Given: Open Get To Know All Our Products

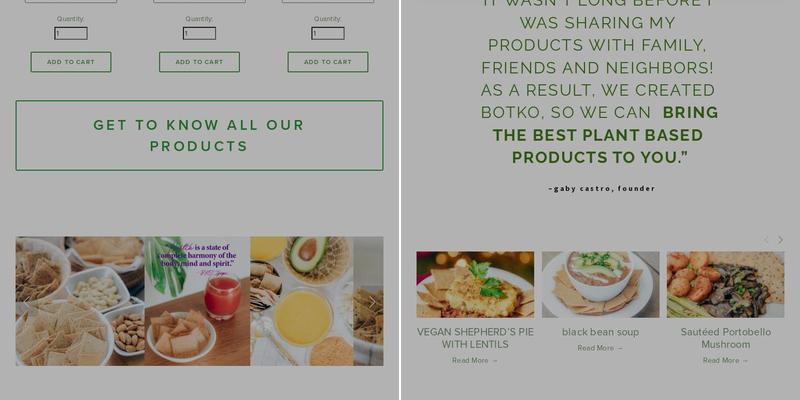Looking at the screenshot, I should (199, 136).
